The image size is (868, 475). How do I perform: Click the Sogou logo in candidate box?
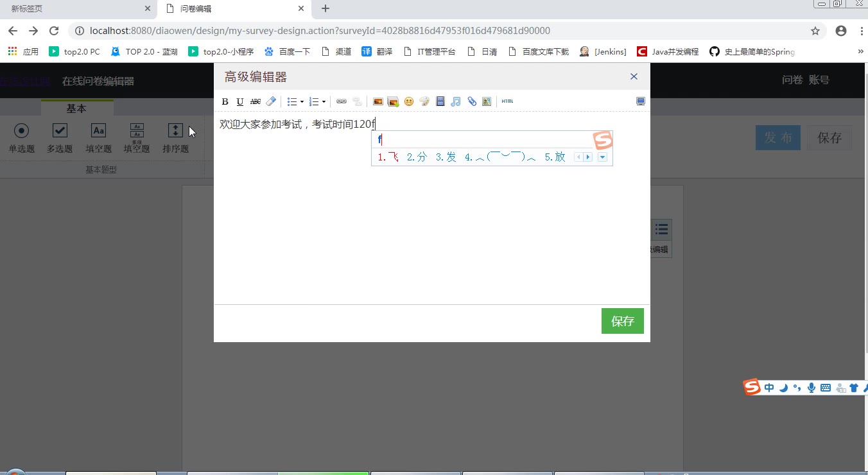pyautogui.click(x=602, y=140)
